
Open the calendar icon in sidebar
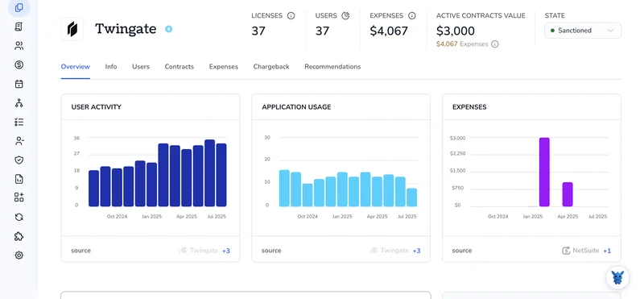[x=19, y=84]
